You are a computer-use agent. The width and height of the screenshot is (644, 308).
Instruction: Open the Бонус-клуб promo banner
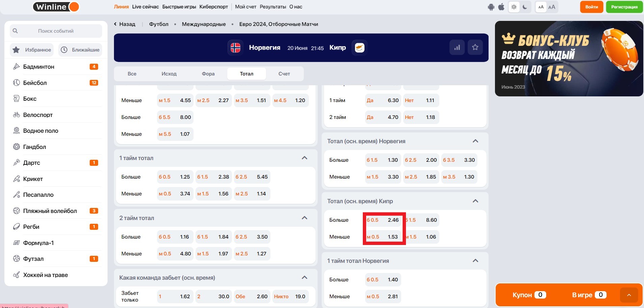569,59
